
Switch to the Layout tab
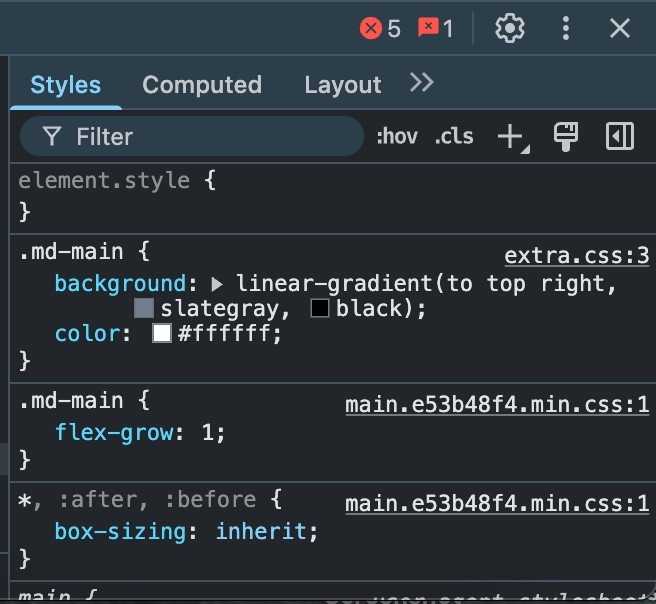[343, 85]
